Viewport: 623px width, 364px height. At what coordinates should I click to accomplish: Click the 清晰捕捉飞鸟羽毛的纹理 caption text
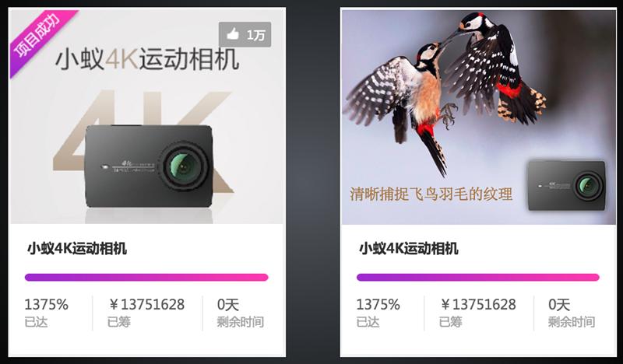tap(431, 194)
